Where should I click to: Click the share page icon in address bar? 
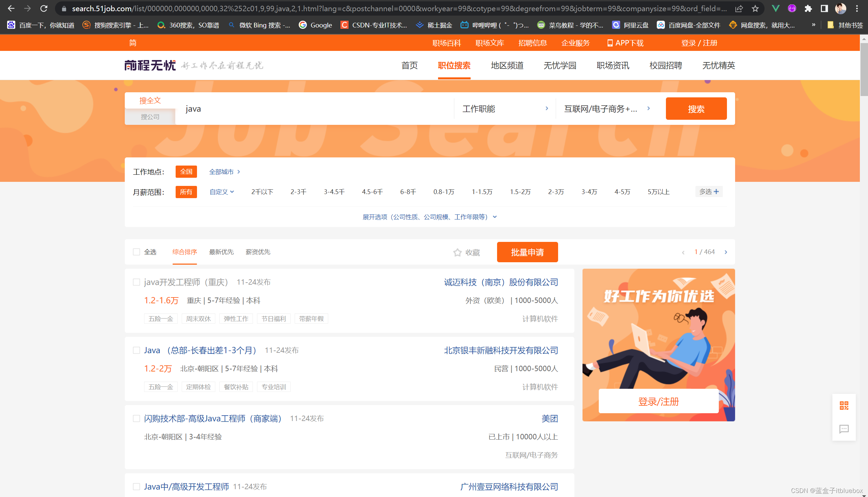[x=739, y=8]
